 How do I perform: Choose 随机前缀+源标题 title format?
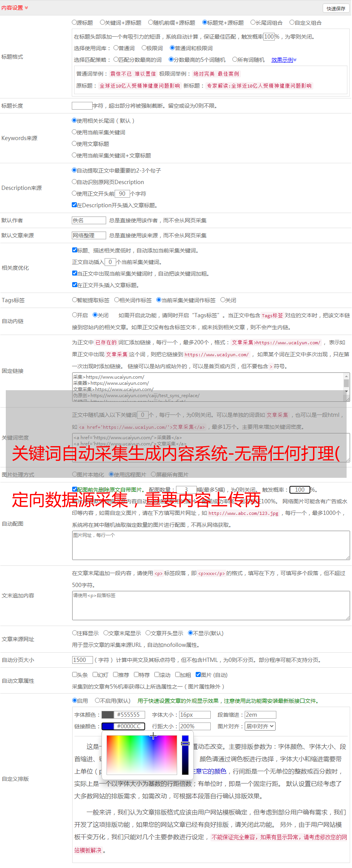tap(151, 22)
